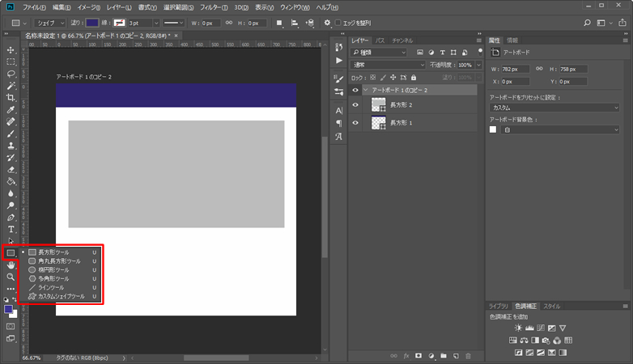Toggle the link between W and H in options bar
633x364 pixels.
229,23
